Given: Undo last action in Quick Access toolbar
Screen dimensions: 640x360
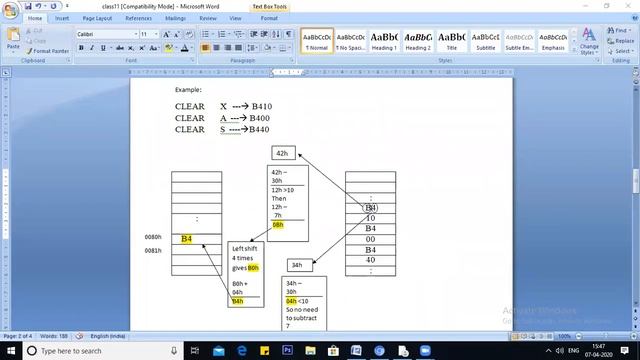Looking at the screenshot, I should (x=38, y=6).
